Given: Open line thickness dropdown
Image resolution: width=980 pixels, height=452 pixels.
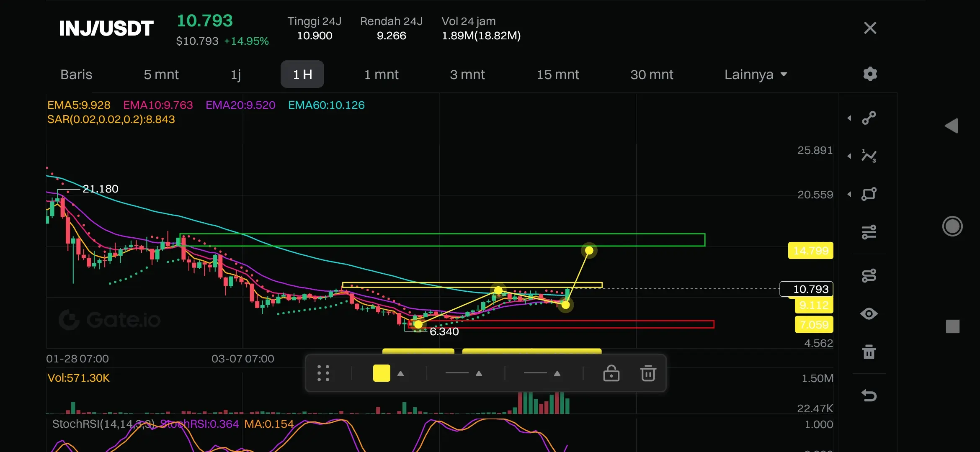Looking at the screenshot, I should [x=464, y=373].
